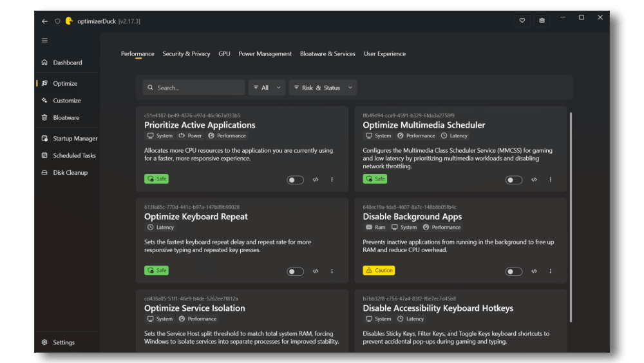Enable Optimize Keyboard Repeat toggle
Image resolution: width=644 pixels, height=363 pixels.
295,271
